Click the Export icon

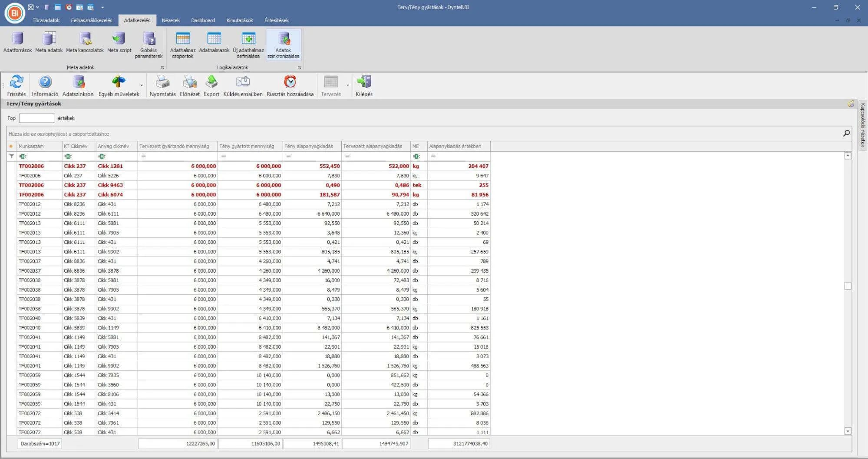(211, 83)
